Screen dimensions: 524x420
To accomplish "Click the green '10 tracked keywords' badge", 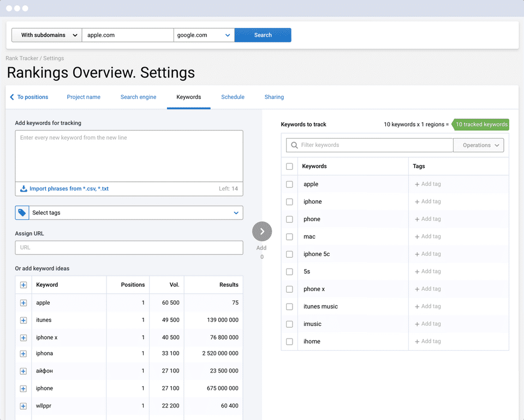I will [x=481, y=125].
